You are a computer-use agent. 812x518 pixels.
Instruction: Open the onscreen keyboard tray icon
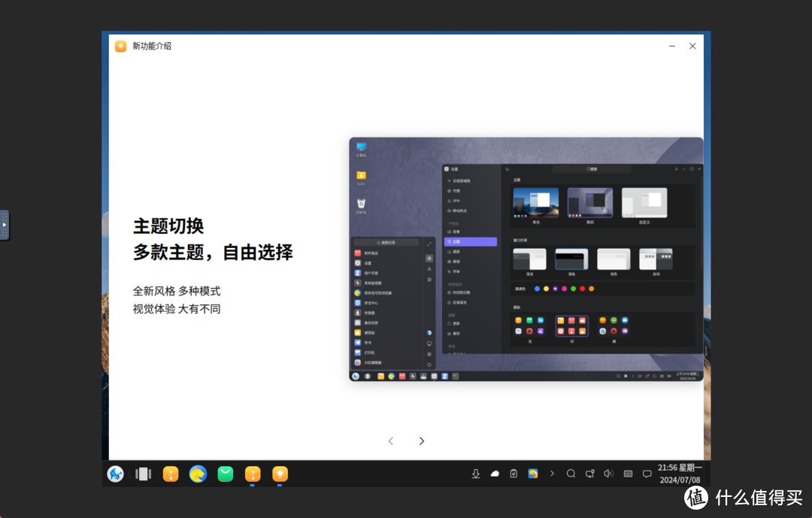click(629, 474)
